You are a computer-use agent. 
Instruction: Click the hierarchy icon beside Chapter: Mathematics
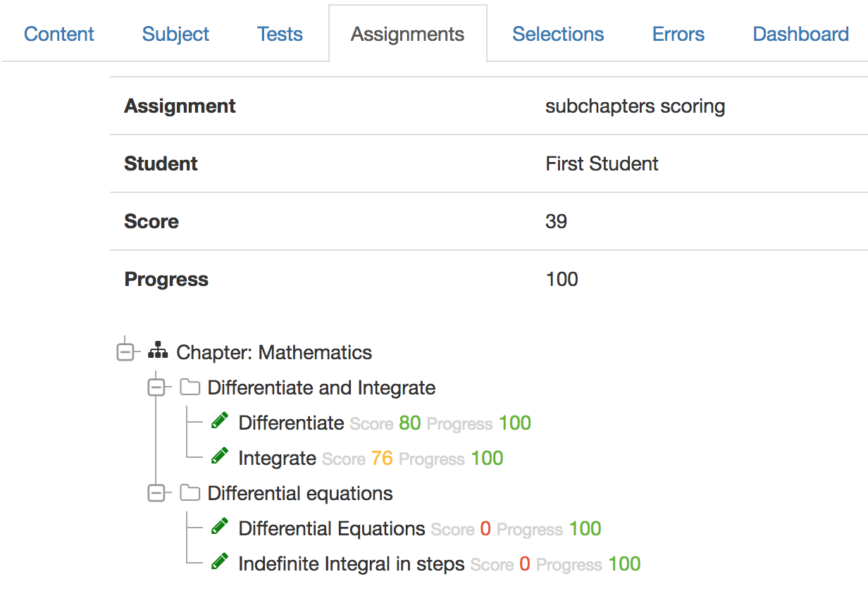tap(158, 350)
